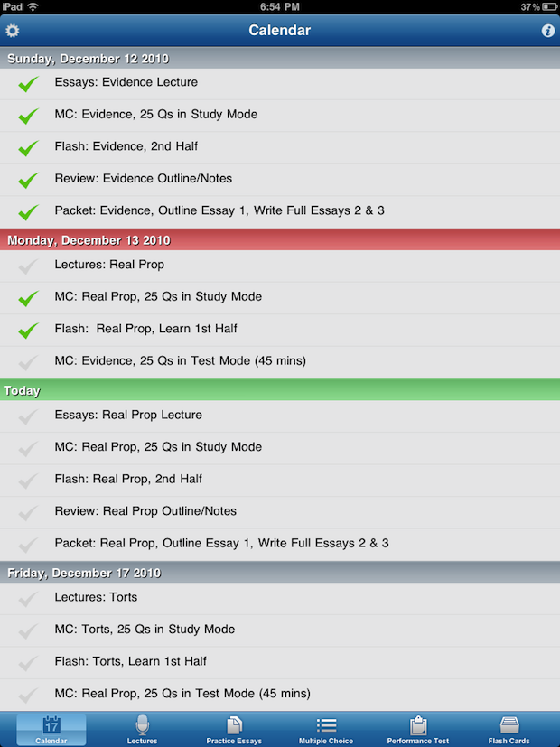Open the Calendar tab
560x747 pixels.
(x=51, y=729)
